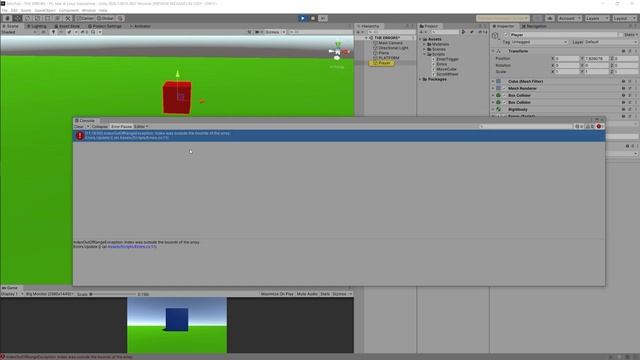Open the Errors.cs script link in Console details
The image size is (640, 360).
(x=132, y=247)
